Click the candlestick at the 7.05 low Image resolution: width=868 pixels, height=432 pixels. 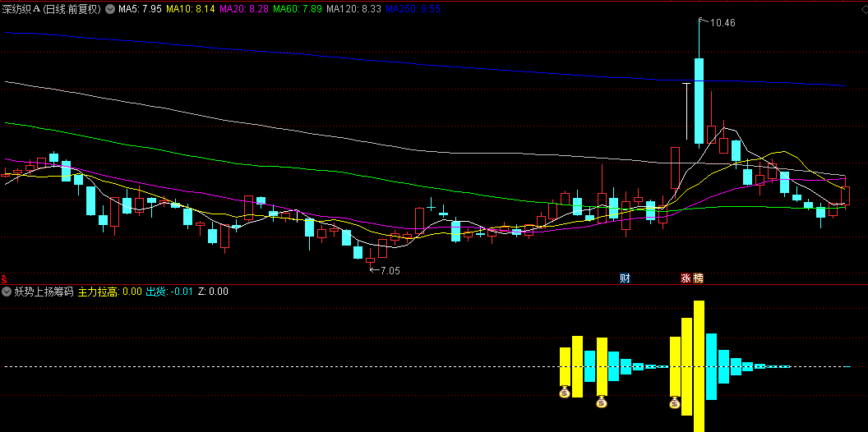[371, 260]
